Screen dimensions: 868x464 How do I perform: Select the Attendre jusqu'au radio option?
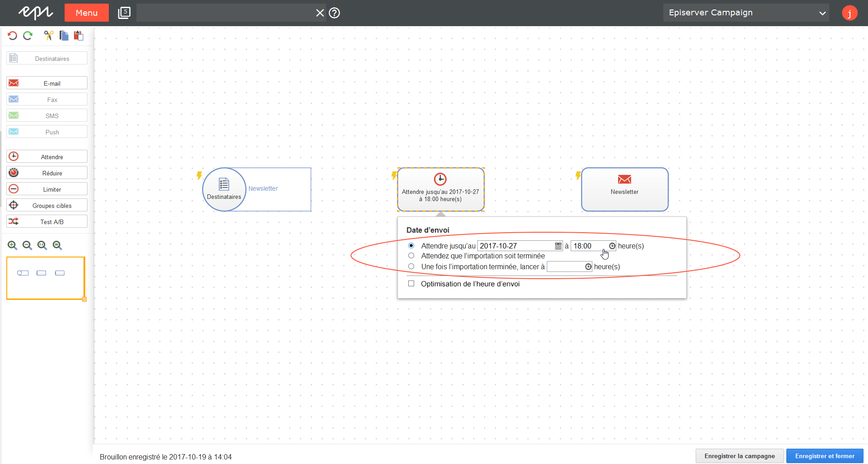[411, 246]
